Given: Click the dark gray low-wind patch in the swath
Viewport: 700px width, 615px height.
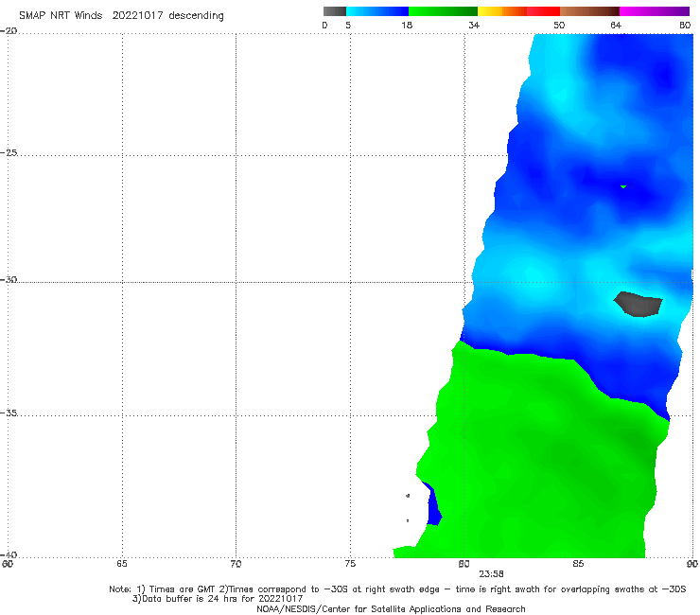Looking at the screenshot, I should pos(639,305).
